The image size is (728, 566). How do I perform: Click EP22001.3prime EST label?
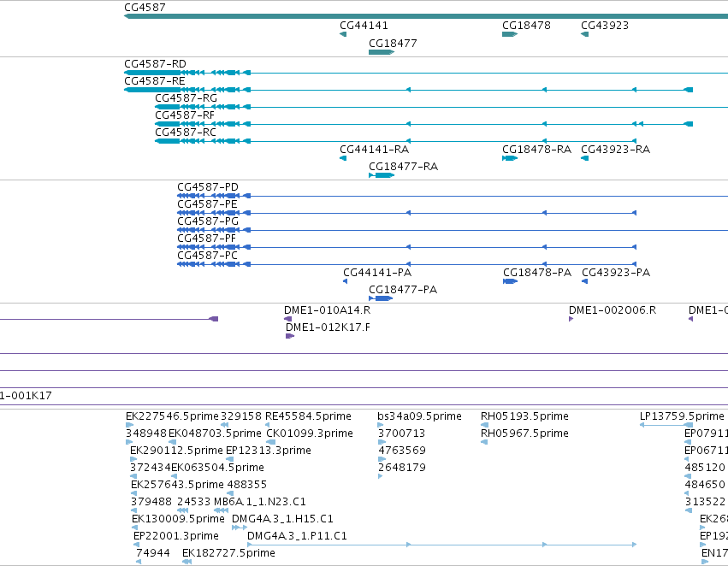(x=176, y=536)
